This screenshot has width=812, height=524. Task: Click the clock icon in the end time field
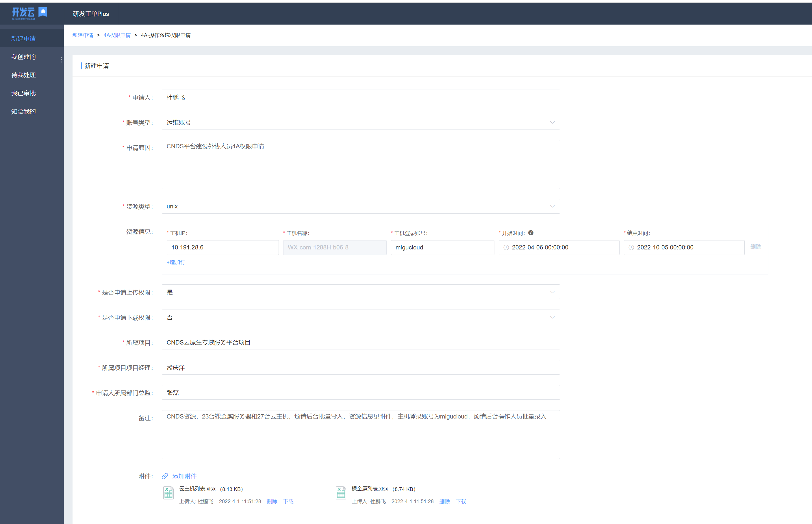click(631, 248)
